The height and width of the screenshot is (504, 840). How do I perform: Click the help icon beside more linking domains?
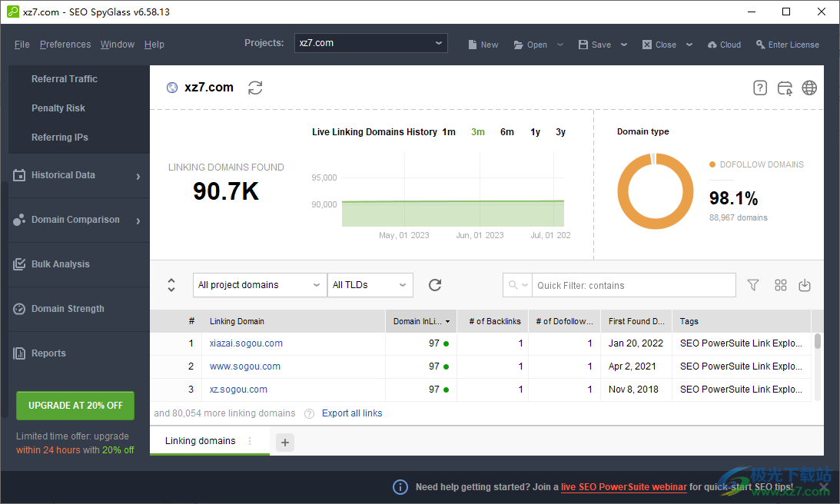click(309, 413)
